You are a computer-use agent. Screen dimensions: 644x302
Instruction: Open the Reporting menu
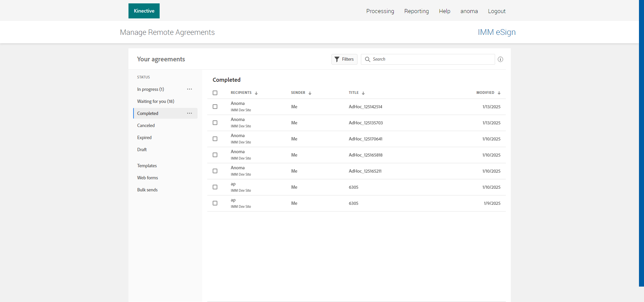click(x=416, y=11)
